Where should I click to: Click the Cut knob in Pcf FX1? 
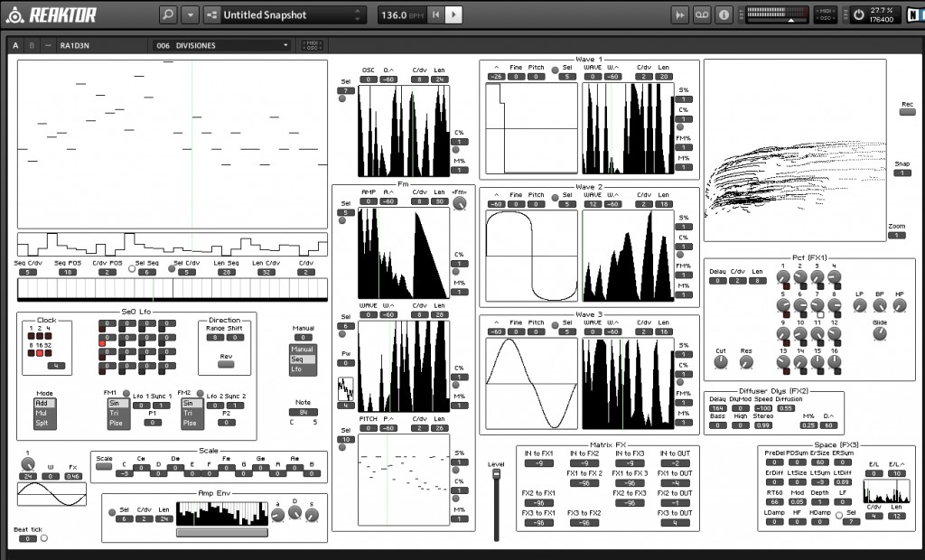click(720, 361)
